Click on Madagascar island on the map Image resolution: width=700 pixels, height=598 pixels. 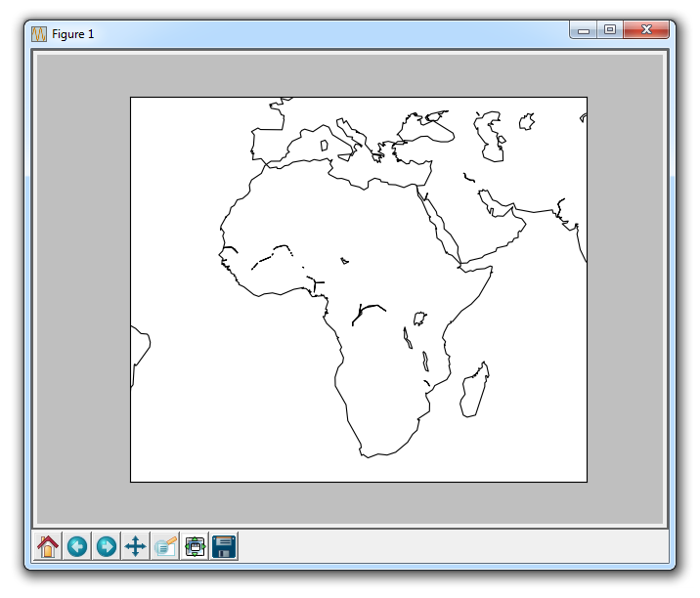[x=474, y=391]
